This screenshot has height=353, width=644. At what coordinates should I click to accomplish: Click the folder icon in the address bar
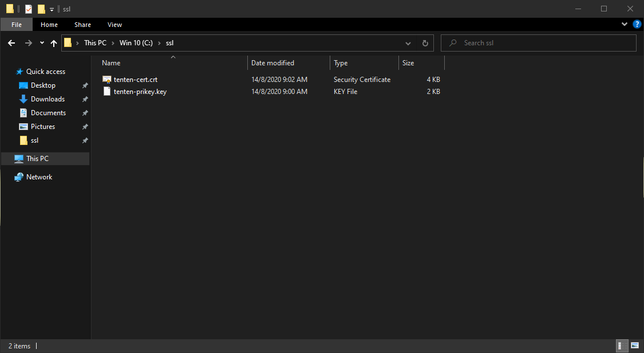point(68,43)
